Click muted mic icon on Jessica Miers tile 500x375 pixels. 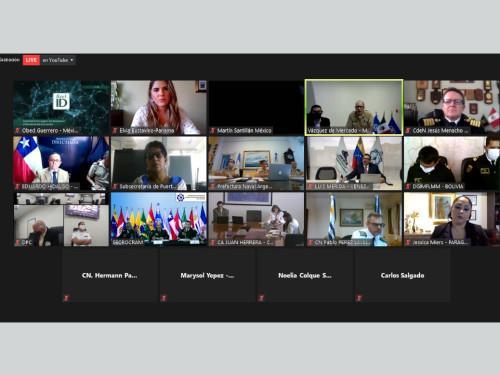[x=408, y=243]
